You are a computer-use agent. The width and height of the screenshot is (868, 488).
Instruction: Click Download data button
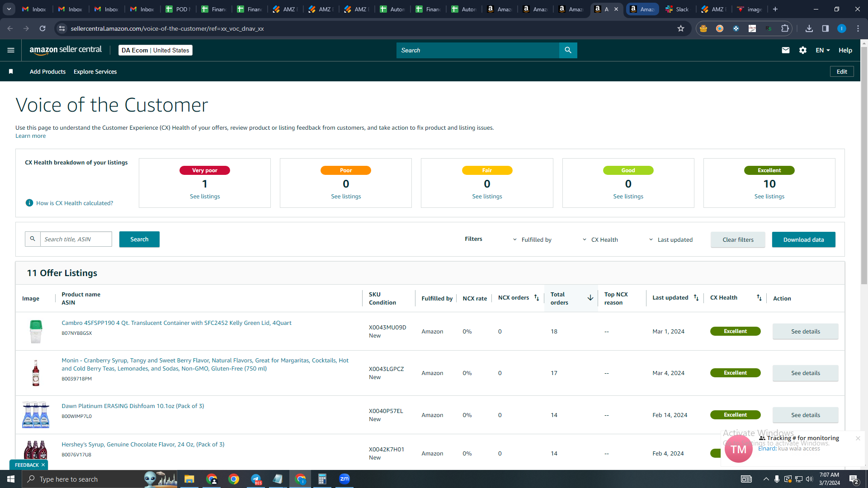click(803, 239)
